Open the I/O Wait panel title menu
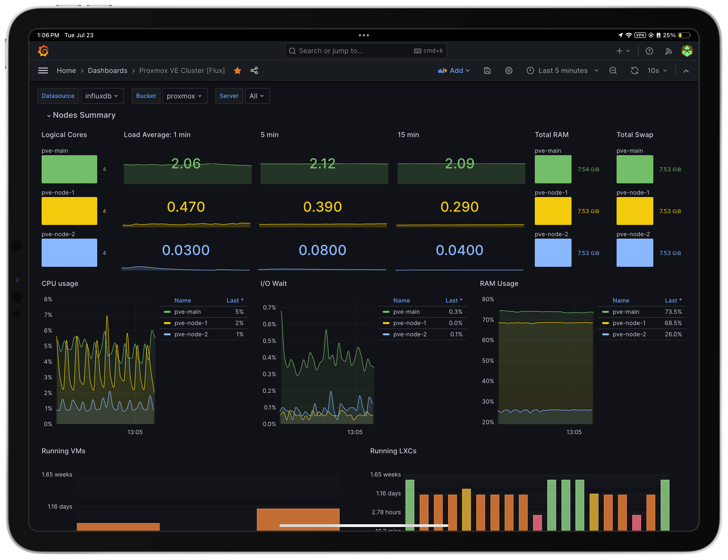 click(x=273, y=283)
